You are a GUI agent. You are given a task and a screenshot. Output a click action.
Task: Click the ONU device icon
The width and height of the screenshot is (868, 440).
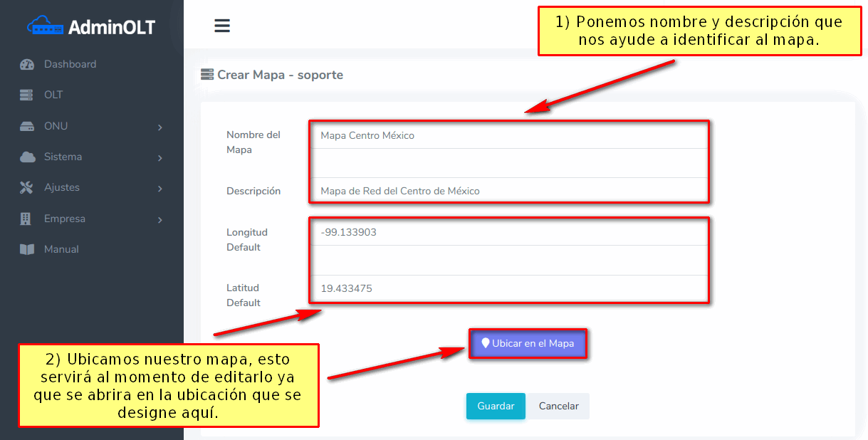coord(27,126)
